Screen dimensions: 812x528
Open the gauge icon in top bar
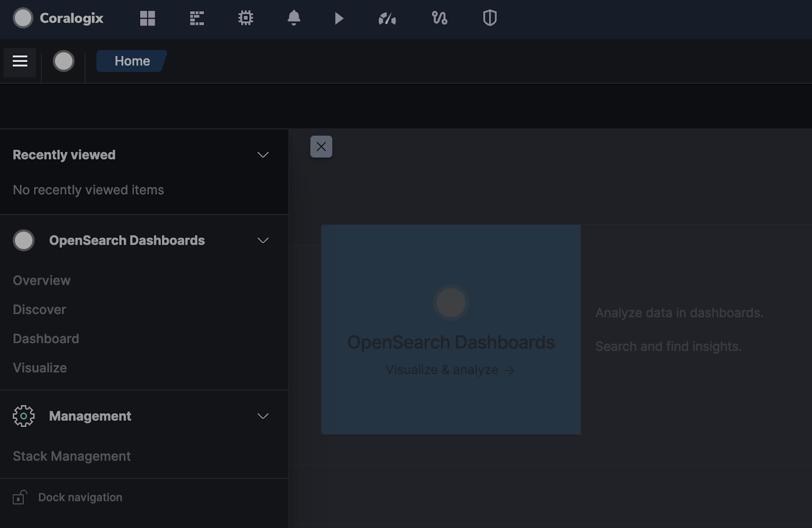click(x=387, y=19)
